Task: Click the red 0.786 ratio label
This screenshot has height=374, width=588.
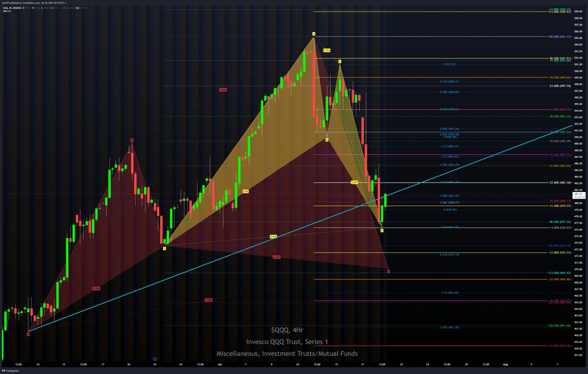Action: click(208, 300)
